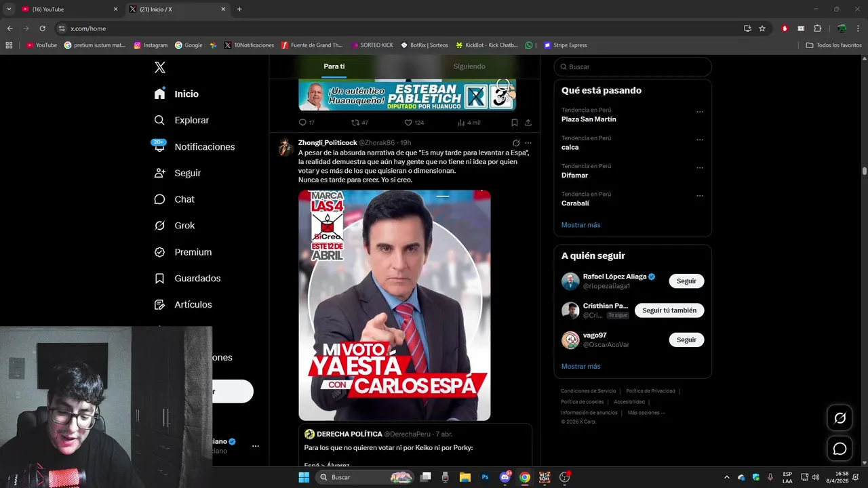Open Condiciones de Servicio link
Image resolution: width=868 pixels, height=488 pixels.
(x=588, y=391)
